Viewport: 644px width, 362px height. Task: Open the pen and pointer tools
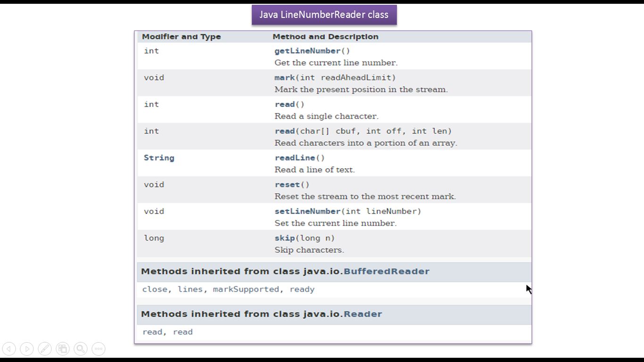tap(45, 349)
